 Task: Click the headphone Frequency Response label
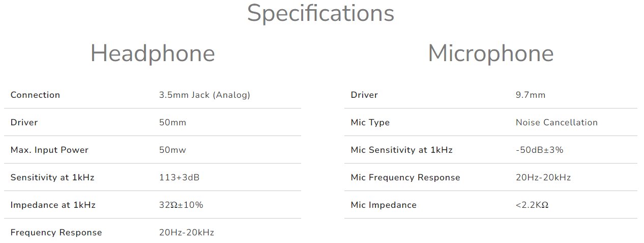click(x=56, y=232)
